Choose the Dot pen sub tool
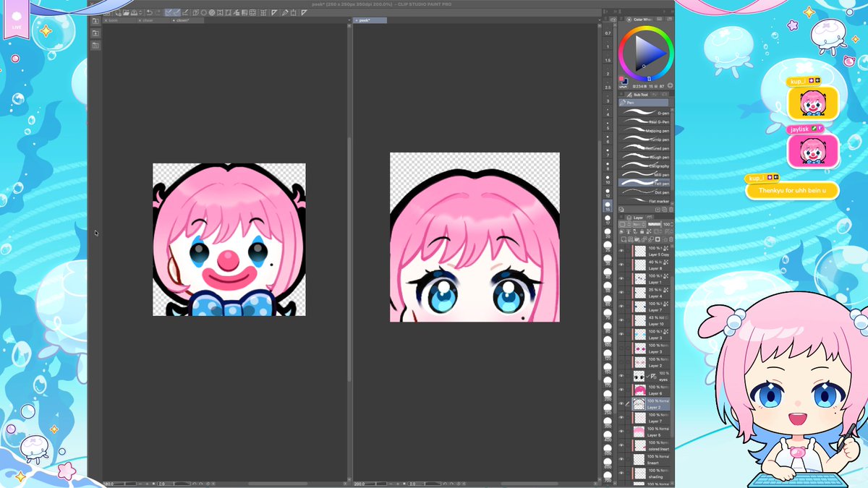This screenshot has height=488, width=868. click(x=644, y=192)
